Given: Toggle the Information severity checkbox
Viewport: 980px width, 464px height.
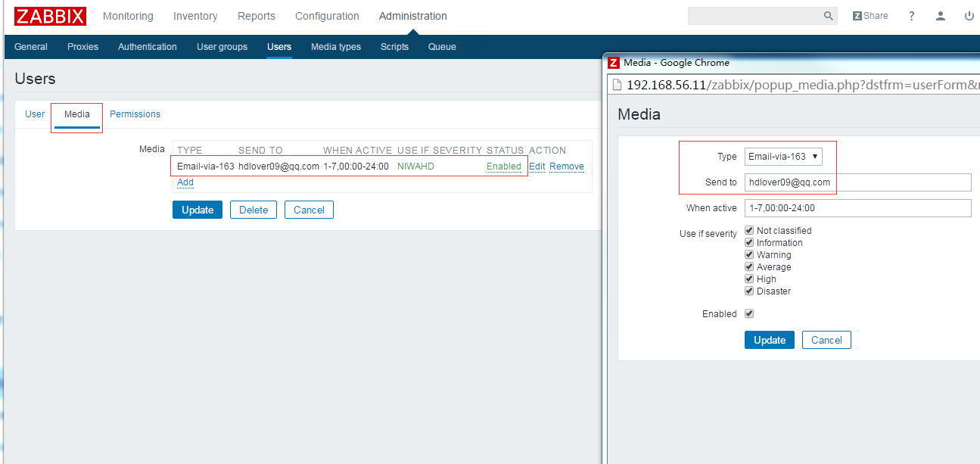Looking at the screenshot, I should (x=749, y=242).
